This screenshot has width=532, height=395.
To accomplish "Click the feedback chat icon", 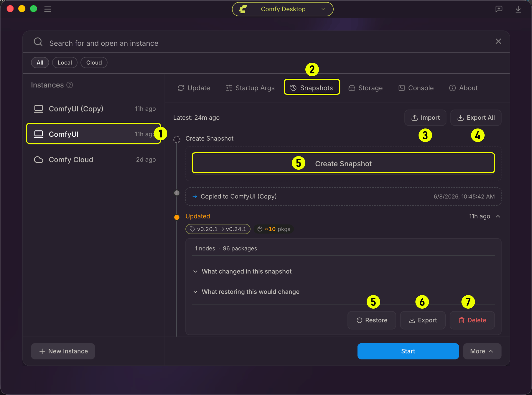I will click(x=499, y=9).
